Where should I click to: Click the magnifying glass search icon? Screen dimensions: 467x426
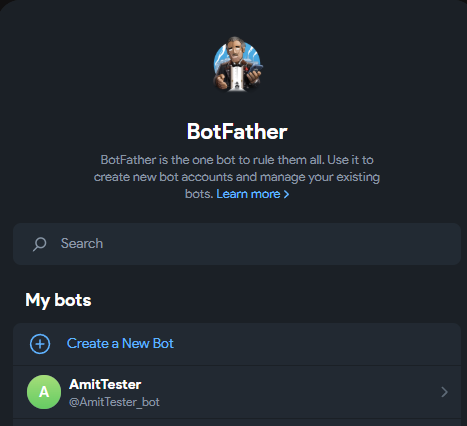40,244
